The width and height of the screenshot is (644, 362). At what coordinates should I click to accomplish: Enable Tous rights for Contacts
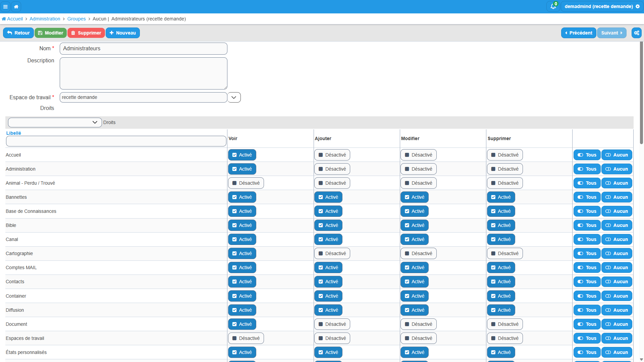click(x=587, y=282)
